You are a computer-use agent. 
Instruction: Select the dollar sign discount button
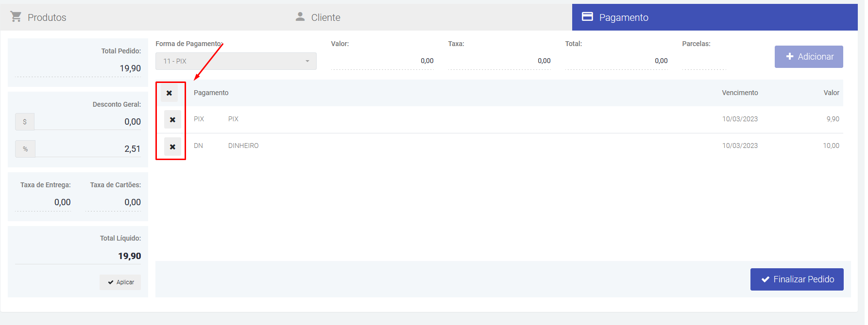[x=25, y=122]
